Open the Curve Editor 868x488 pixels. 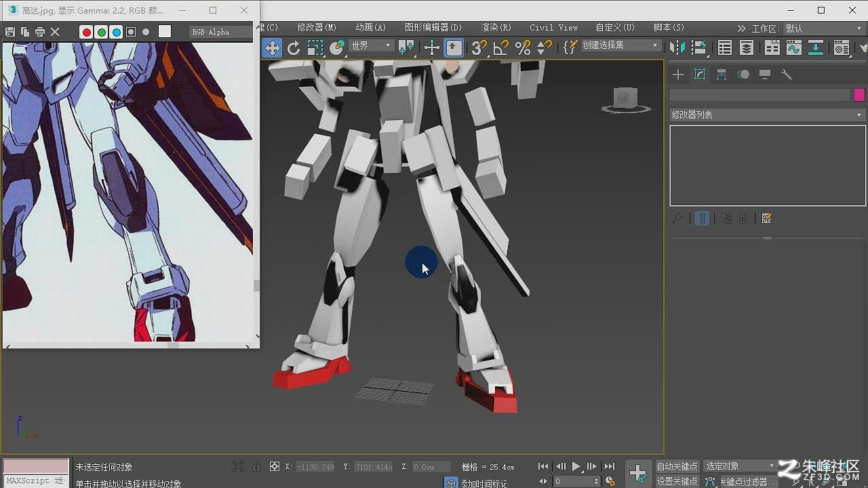coord(794,47)
